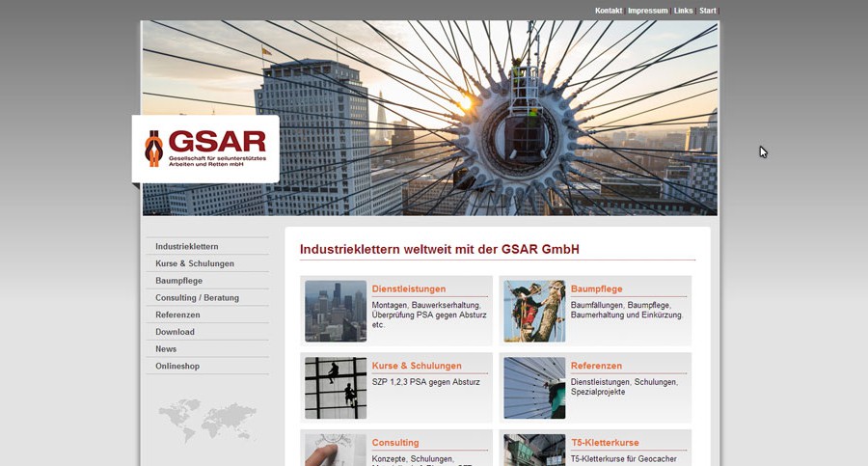Open the rope workers silhouette thumbnail
The width and height of the screenshot is (868, 466).
(336, 388)
